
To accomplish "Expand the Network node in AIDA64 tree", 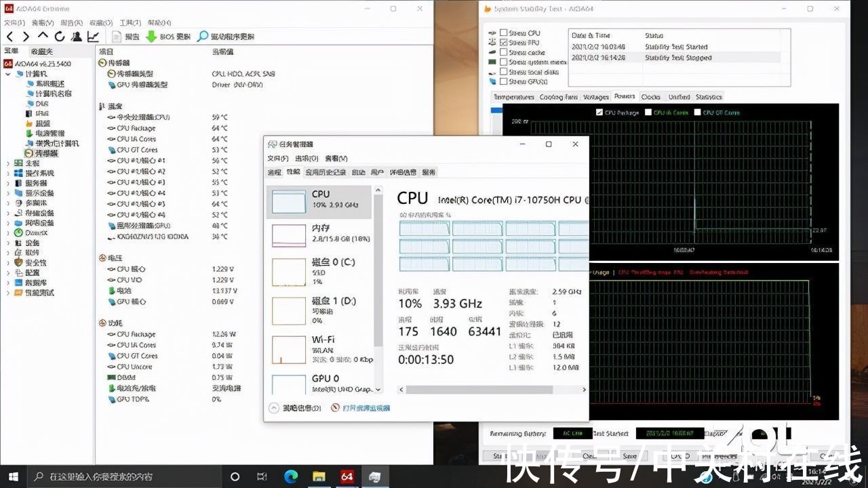I will tap(8, 223).
